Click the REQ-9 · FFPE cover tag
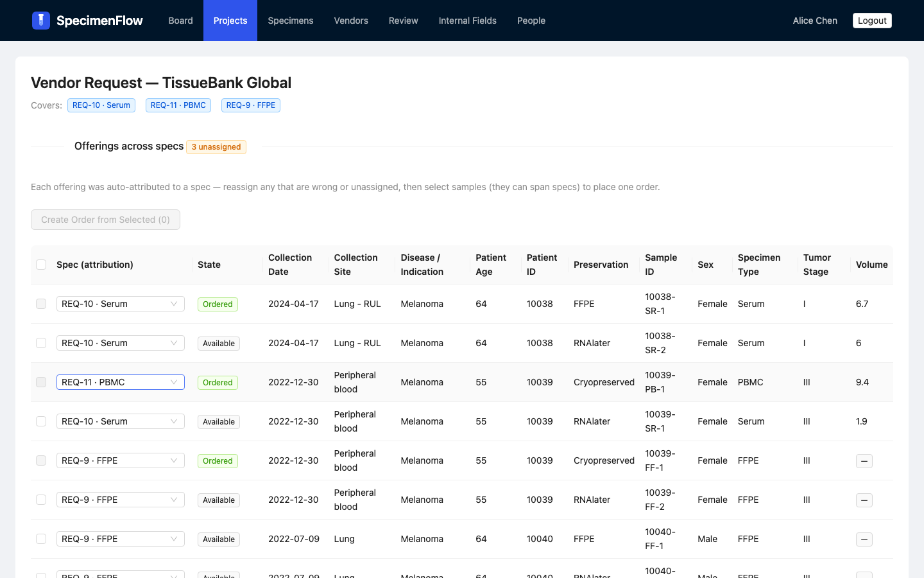The image size is (924, 578). (251, 105)
